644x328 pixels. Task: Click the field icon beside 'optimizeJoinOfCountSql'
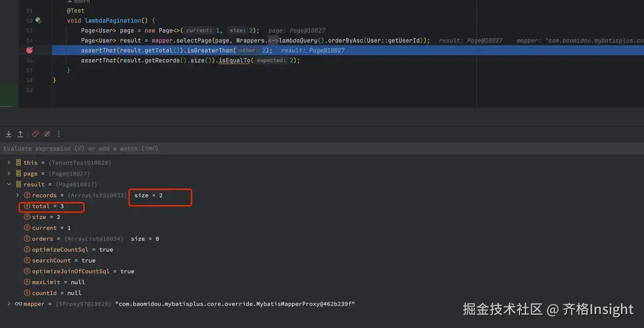point(27,271)
